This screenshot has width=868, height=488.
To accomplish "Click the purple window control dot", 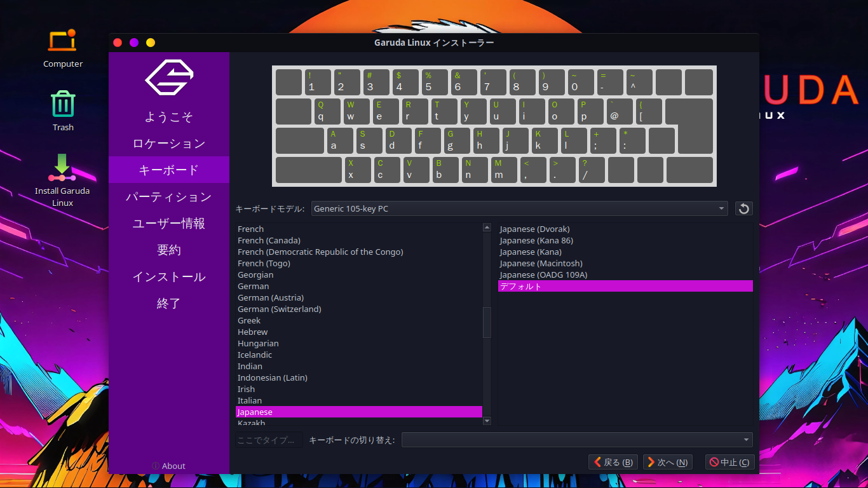I will [134, 43].
